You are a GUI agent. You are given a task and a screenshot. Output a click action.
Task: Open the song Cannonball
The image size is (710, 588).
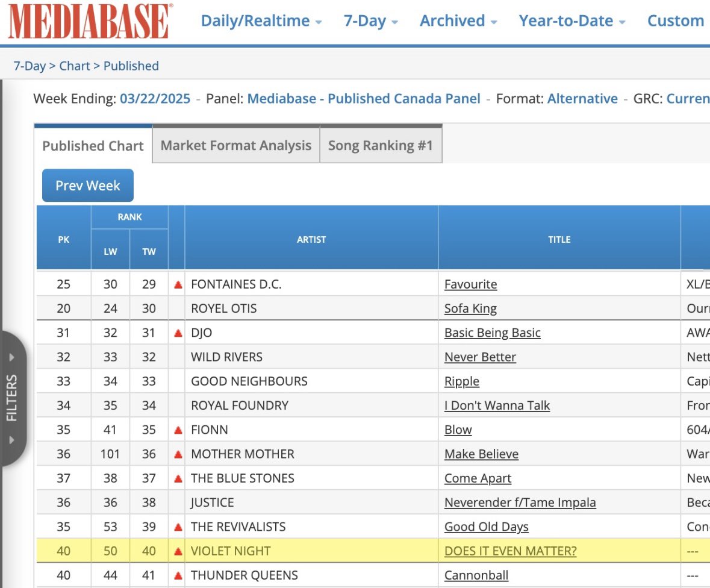coord(476,575)
